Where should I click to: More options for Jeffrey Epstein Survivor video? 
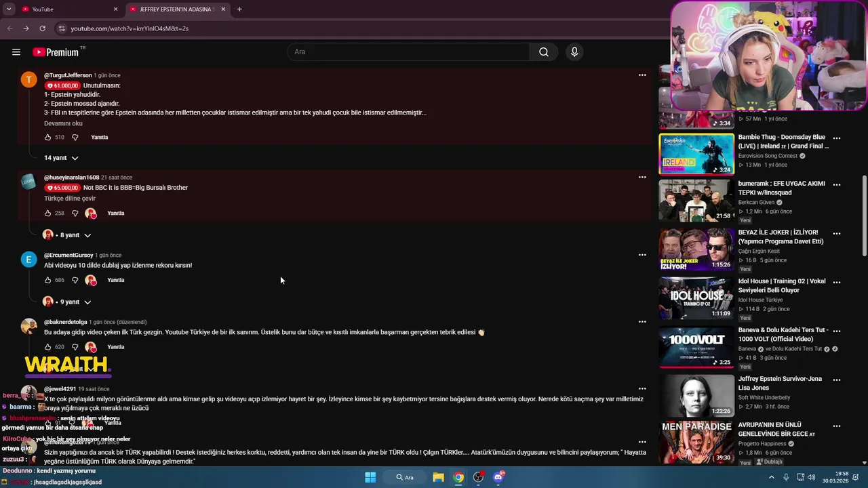837,380
